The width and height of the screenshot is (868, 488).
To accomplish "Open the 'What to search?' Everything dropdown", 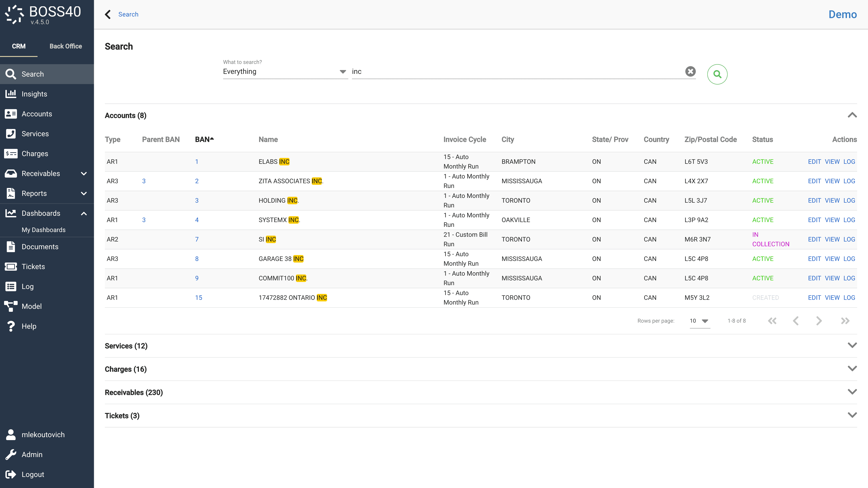I will point(285,71).
